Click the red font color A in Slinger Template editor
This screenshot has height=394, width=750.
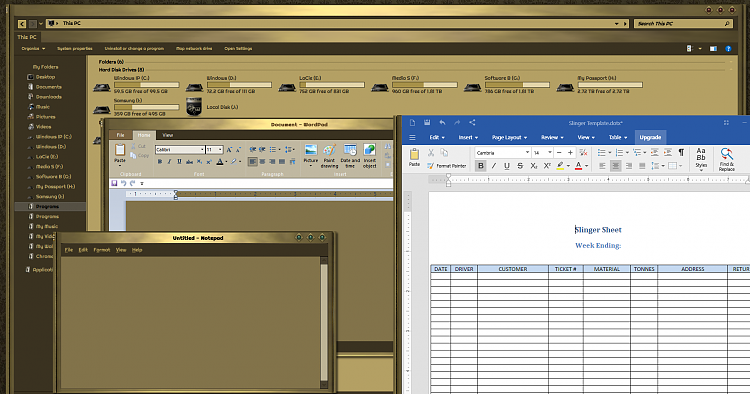point(578,166)
